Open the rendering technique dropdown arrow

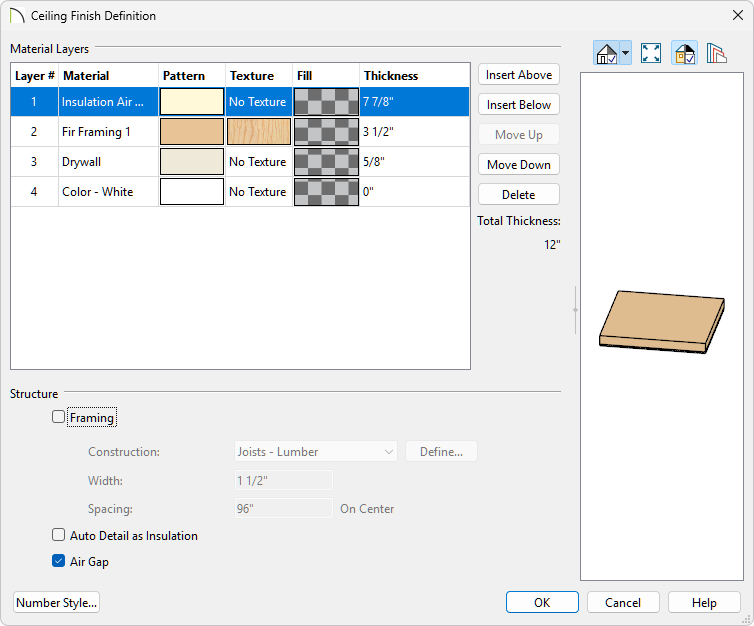(x=625, y=54)
